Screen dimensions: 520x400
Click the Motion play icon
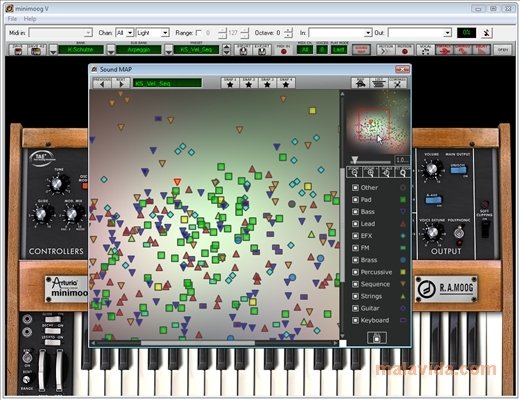pyautogui.click(x=386, y=51)
